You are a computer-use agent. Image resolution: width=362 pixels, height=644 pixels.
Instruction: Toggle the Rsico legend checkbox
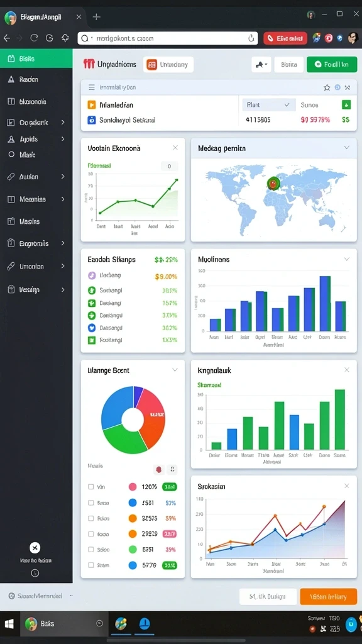tap(90, 518)
